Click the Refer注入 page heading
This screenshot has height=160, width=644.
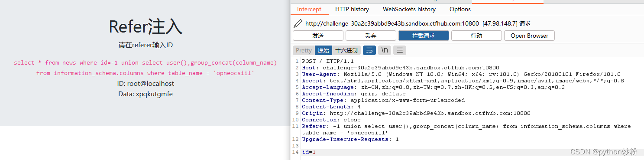coord(146,27)
